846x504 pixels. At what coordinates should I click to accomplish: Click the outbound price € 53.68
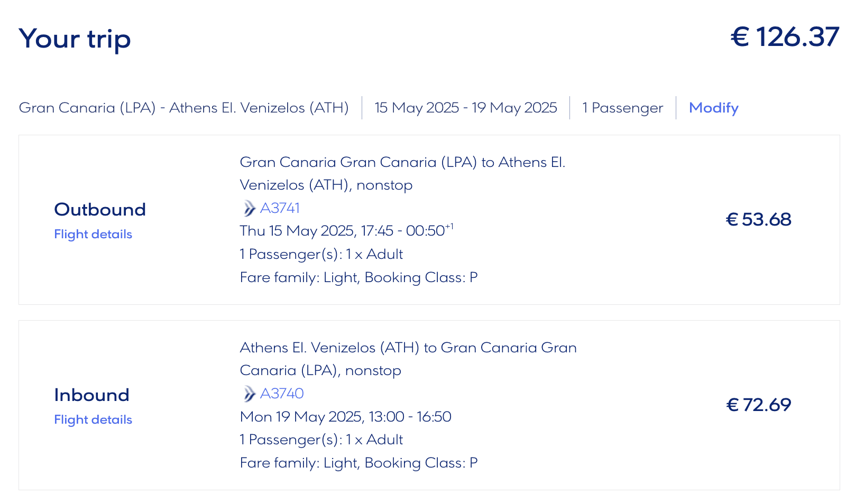[758, 219]
